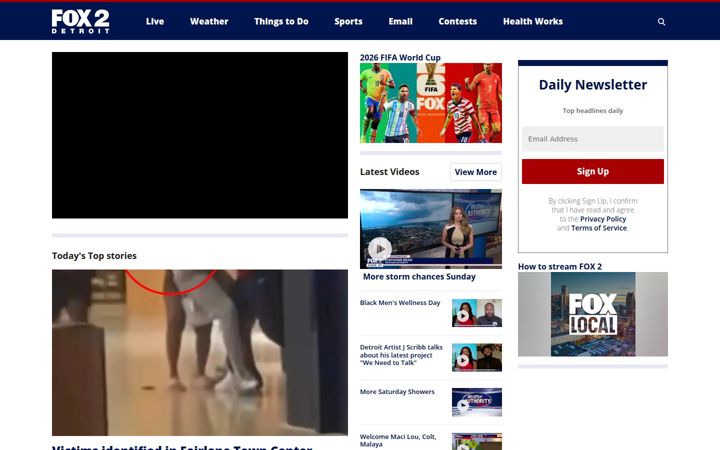Open the Privacy Policy link
Viewport: 720px width, 450px height.
click(603, 219)
